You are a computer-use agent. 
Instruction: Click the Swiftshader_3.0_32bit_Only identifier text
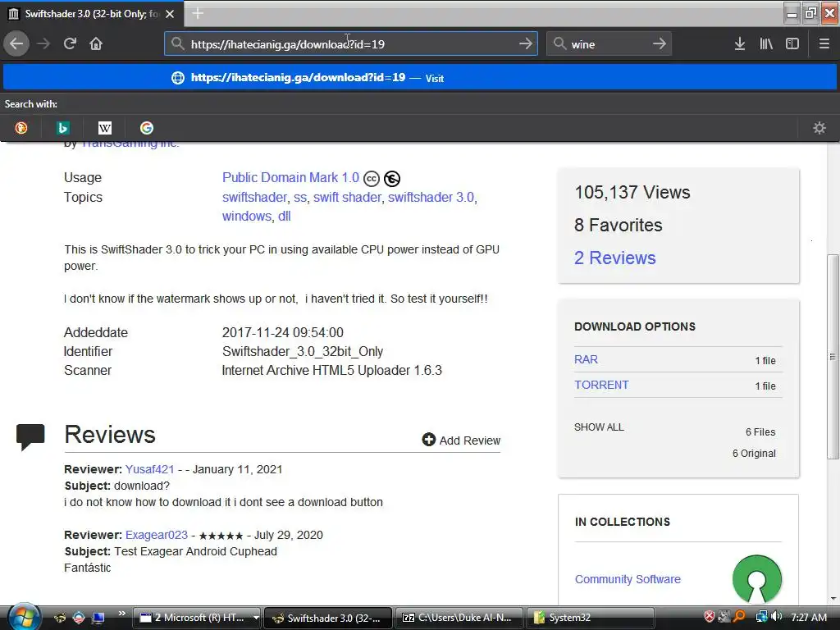[303, 351]
